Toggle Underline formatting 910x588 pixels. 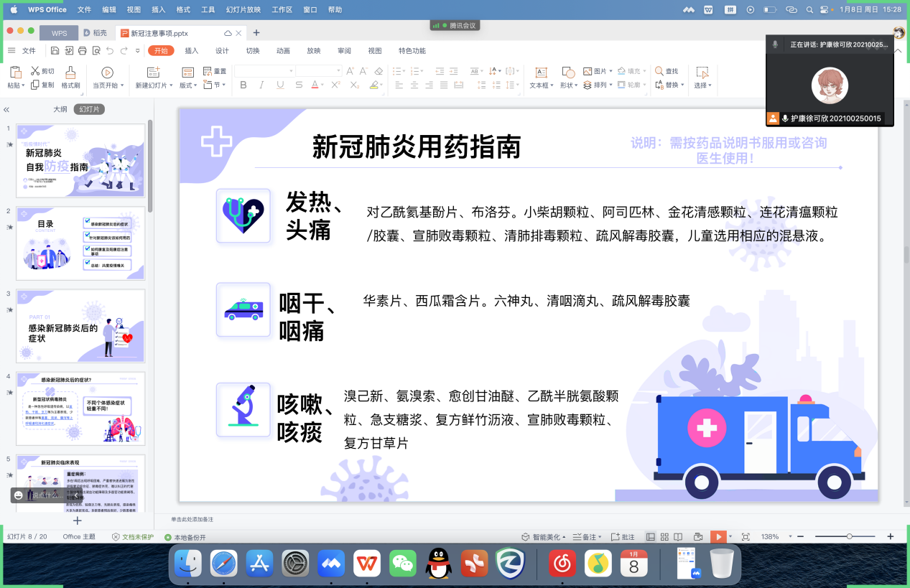click(280, 85)
